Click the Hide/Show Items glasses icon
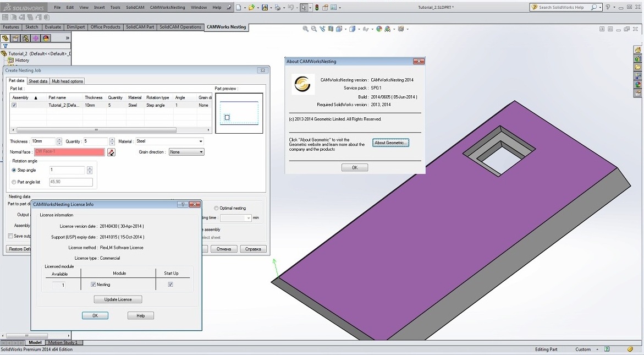The image size is (644, 355). (366, 29)
